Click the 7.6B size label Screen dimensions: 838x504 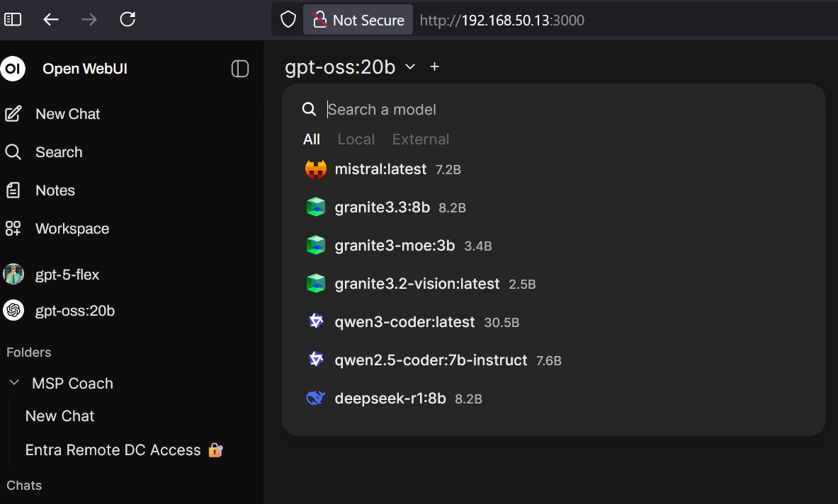[x=549, y=362]
